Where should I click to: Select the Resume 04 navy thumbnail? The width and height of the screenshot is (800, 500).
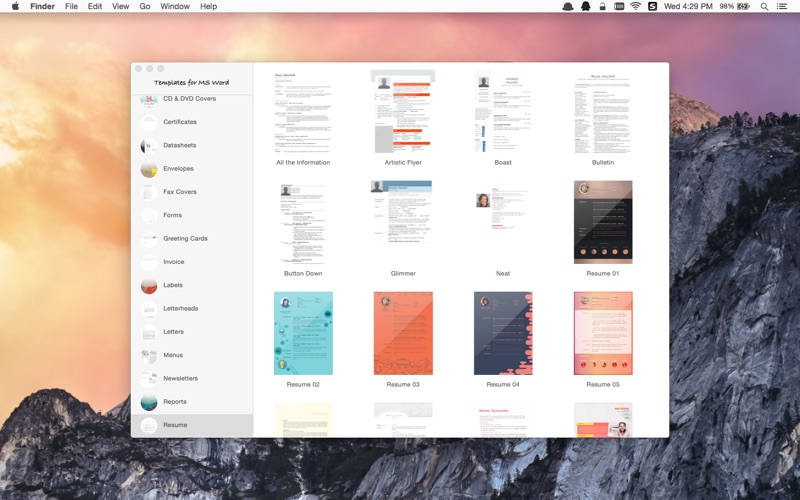tap(503, 333)
